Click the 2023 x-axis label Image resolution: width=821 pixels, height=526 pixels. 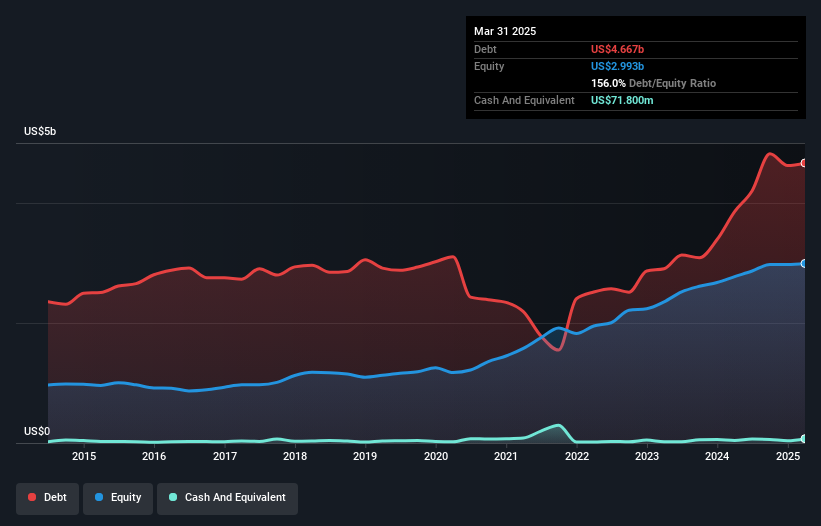point(647,456)
